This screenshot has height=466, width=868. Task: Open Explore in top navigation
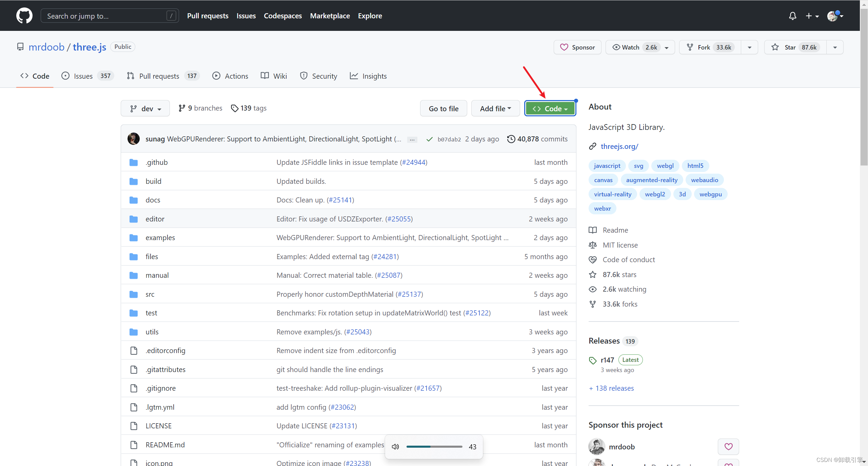coord(370,16)
